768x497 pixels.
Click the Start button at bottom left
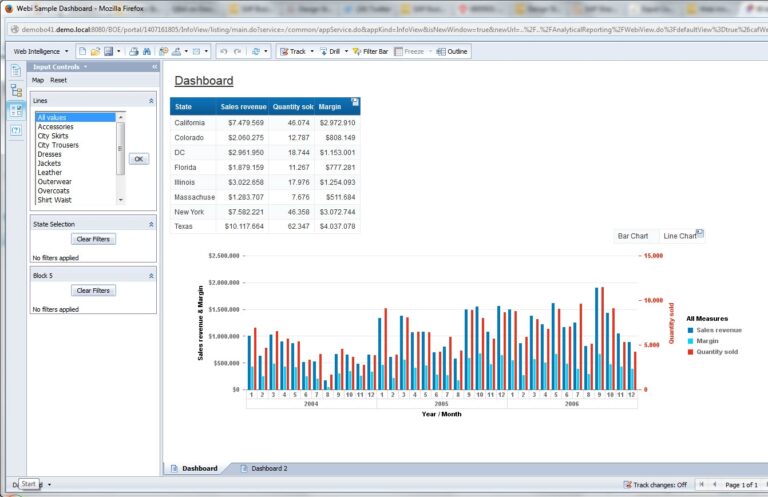28,484
